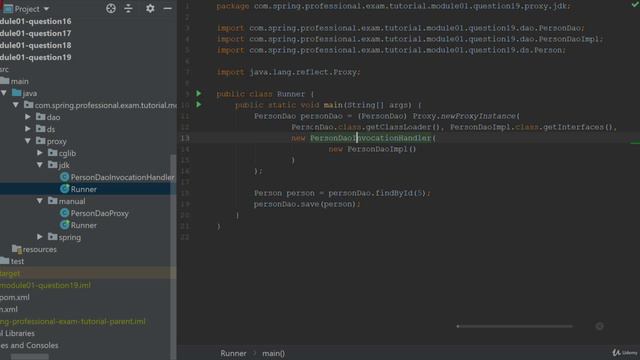The width and height of the screenshot is (640, 360).
Task: Select the "es and Consoles" node
Action: coord(29,345)
